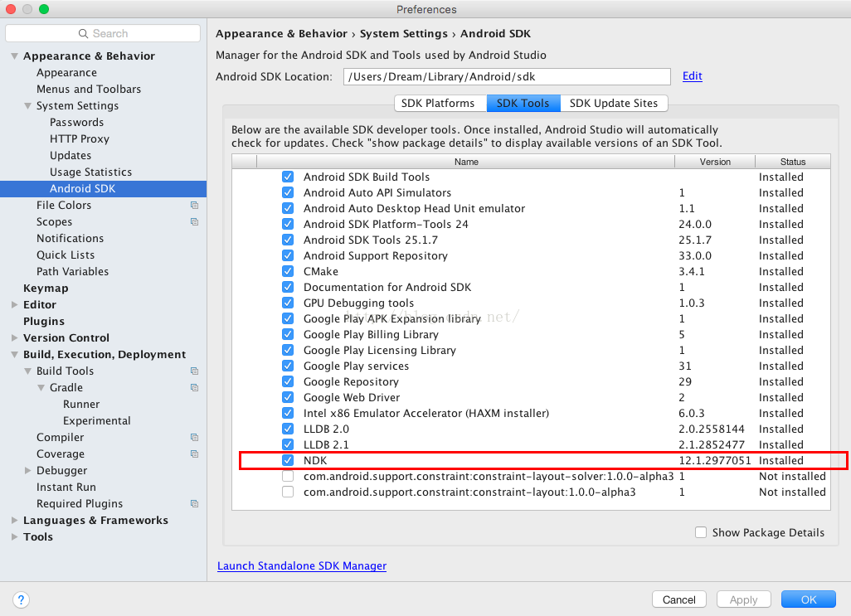Expand the Version Control section
This screenshot has height=616, width=851.
[15, 337]
